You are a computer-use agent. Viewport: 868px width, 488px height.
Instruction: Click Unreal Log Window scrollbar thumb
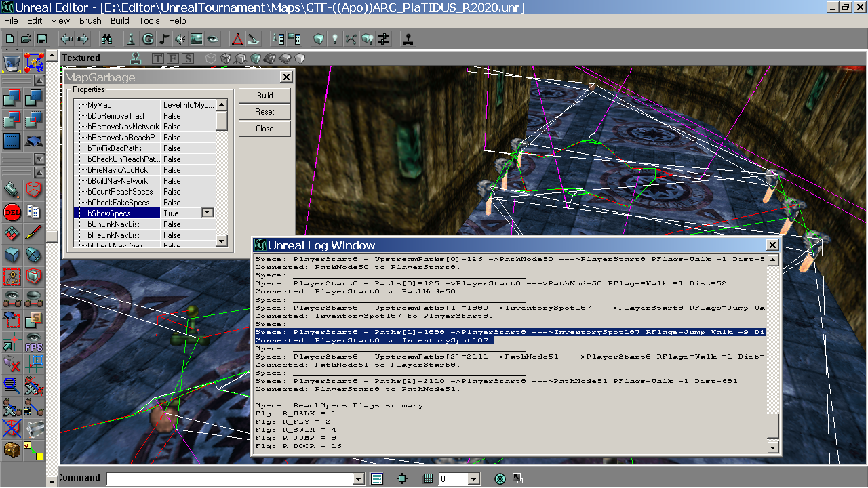[772, 426]
